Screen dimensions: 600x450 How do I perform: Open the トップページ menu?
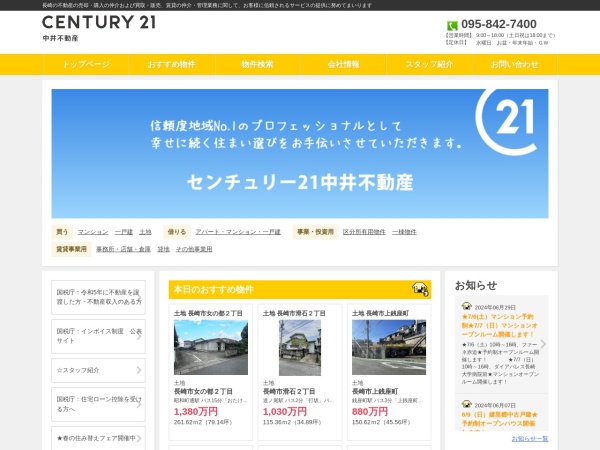pyautogui.click(x=86, y=64)
